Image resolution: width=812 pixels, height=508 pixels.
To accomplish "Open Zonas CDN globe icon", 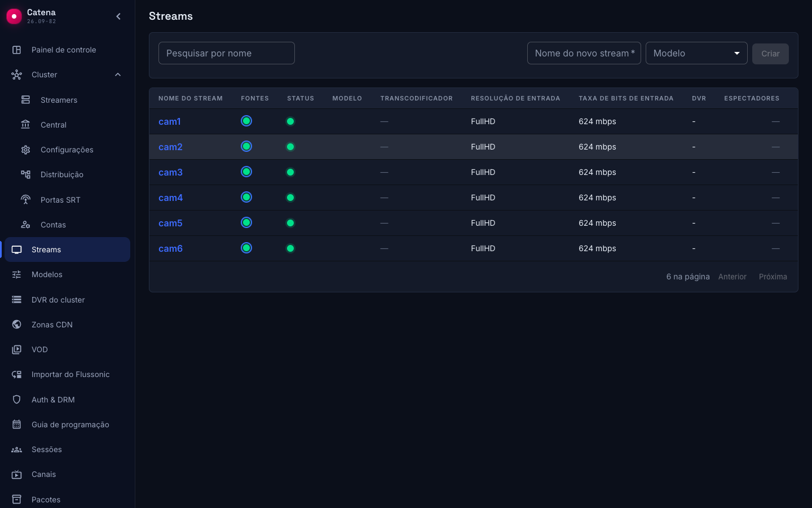I will [x=17, y=325].
